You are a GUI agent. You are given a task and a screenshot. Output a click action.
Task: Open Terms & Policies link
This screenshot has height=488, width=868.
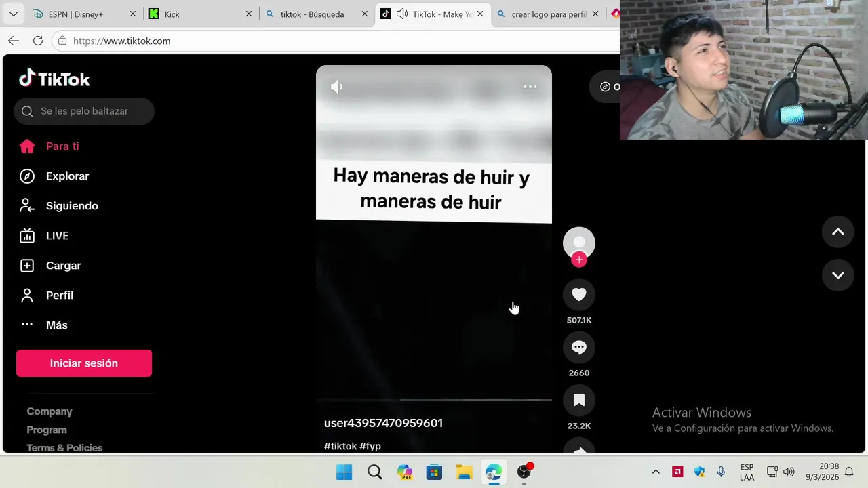pyautogui.click(x=64, y=448)
